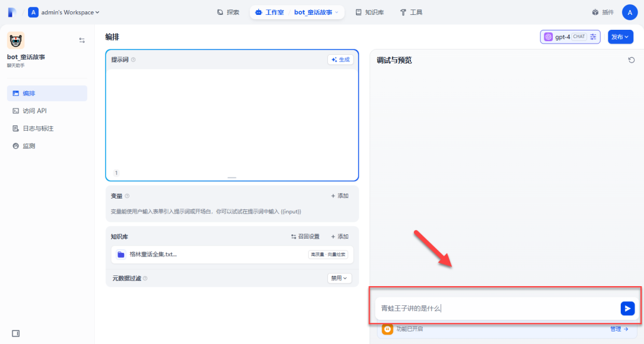Click the 元数据过滤 help icon
This screenshot has width=644, height=344.
pos(145,278)
